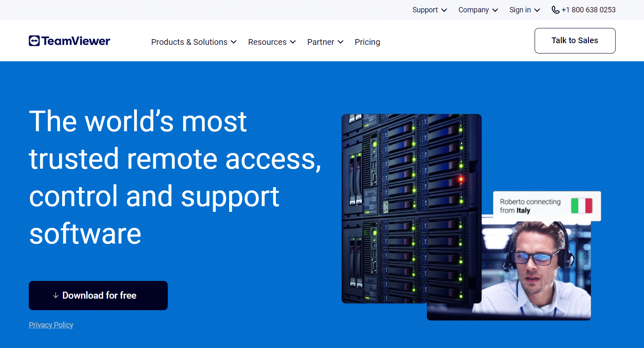Expand the Resources chevron
This screenshot has width=644, height=348.
(x=293, y=42)
